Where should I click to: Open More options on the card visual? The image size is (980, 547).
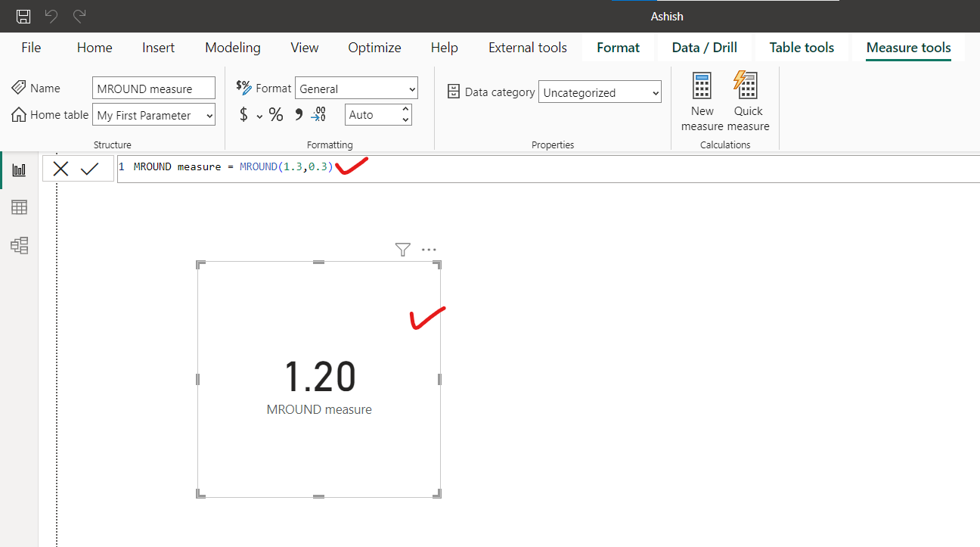point(429,249)
